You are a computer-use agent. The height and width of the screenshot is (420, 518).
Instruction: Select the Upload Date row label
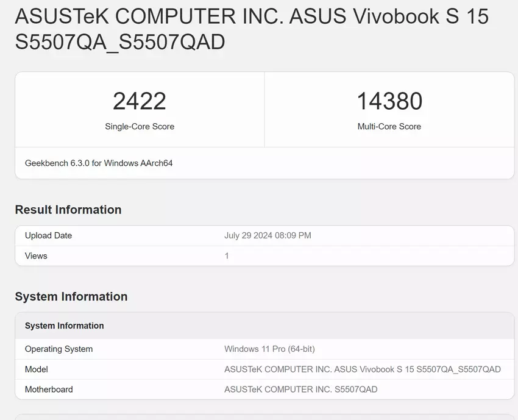click(x=48, y=235)
